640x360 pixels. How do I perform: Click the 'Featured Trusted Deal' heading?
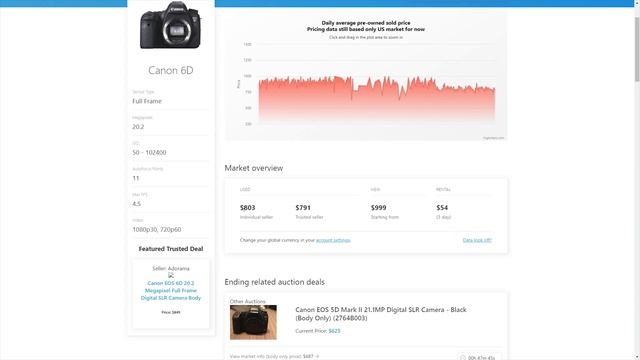tap(171, 249)
